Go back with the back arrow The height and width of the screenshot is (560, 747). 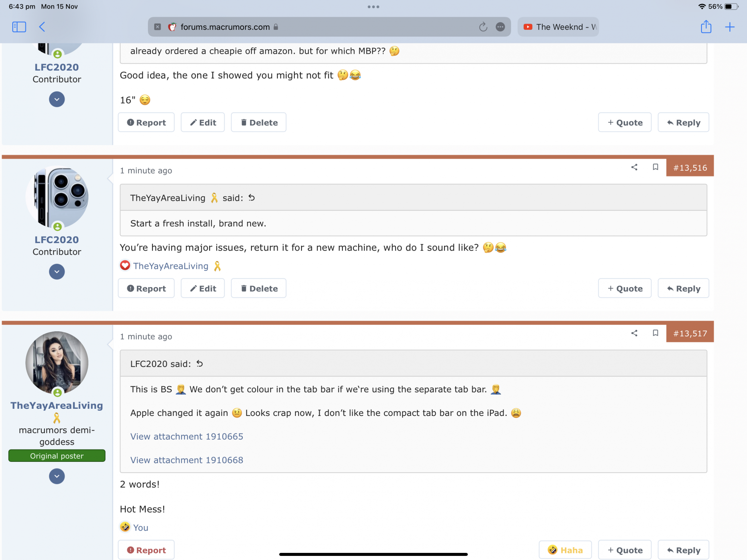click(x=42, y=27)
